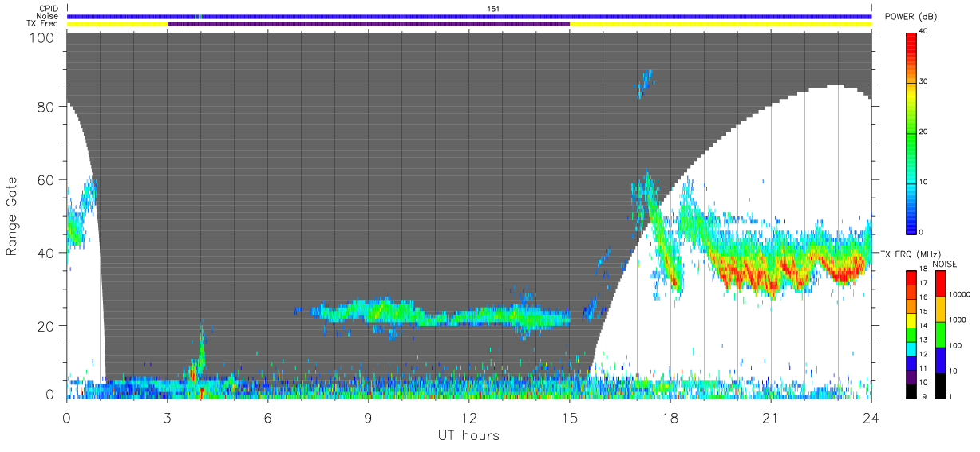The image size is (980, 452).
Task: Click the TX Freq row label
Action: tap(42, 23)
